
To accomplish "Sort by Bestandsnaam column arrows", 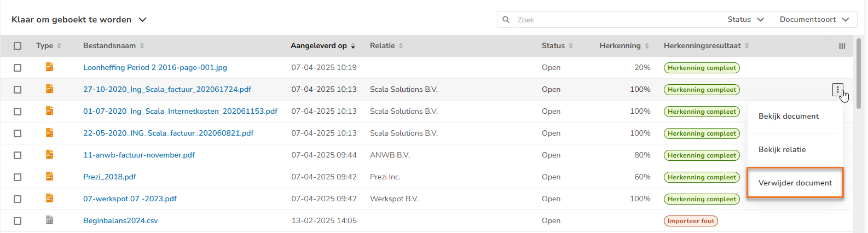I will pyautogui.click(x=142, y=46).
